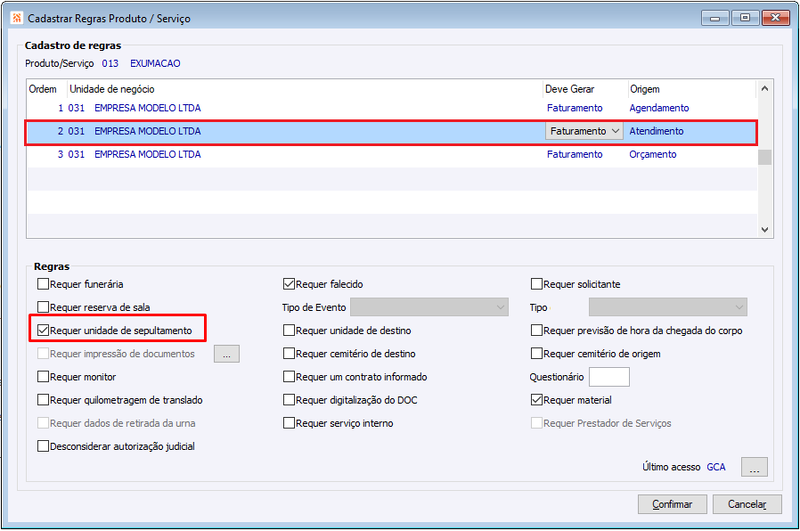Open the Tipo de Evento dropdown
Screen dimensions: 800x531
429,307
